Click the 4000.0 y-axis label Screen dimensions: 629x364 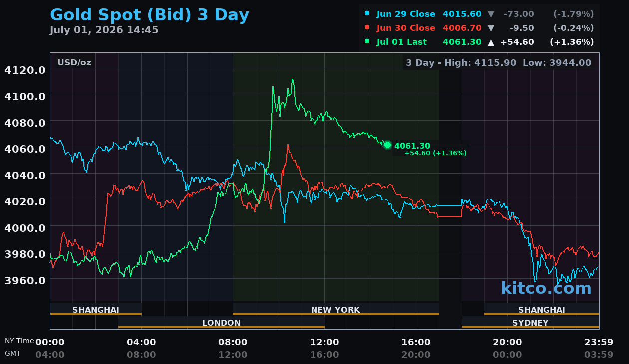[25, 227]
